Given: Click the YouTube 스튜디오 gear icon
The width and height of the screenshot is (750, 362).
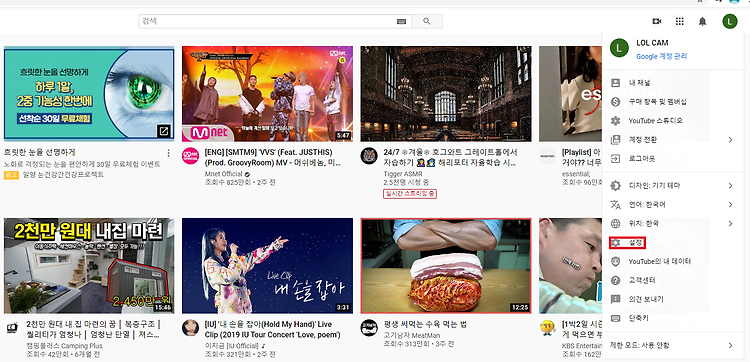Looking at the screenshot, I should tap(616, 121).
